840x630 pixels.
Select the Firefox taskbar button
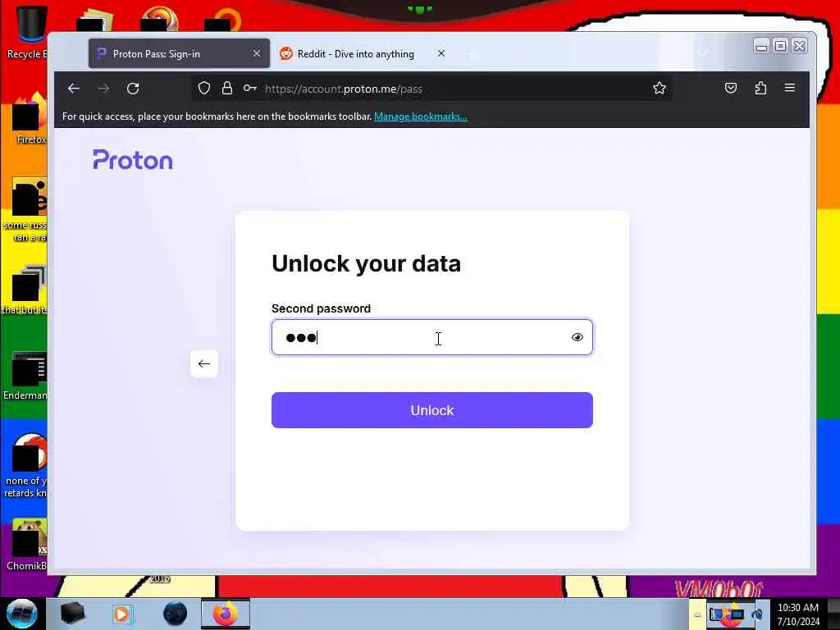click(225, 614)
